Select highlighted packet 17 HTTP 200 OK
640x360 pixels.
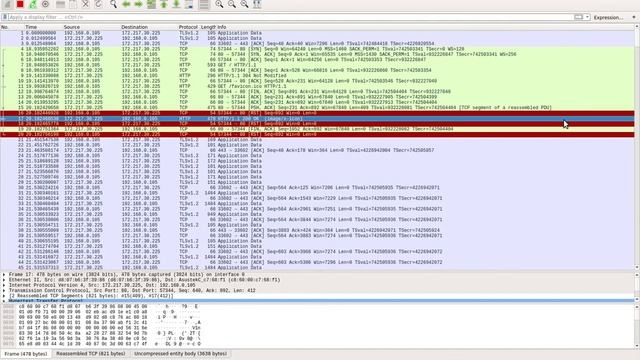coord(317,118)
